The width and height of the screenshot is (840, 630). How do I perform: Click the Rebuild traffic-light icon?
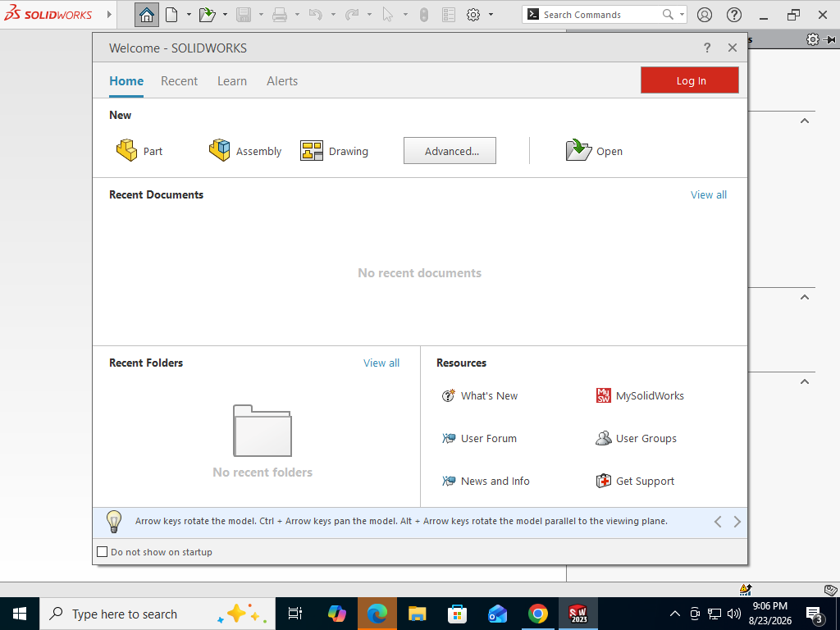424,15
